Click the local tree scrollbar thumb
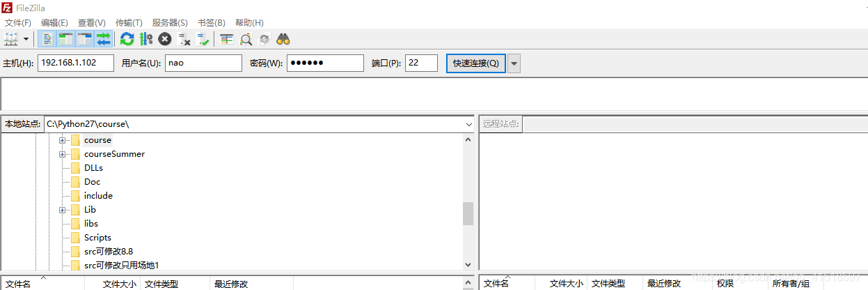This screenshot has height=290, width=868. pyautogui.click(x=468, y=213)
